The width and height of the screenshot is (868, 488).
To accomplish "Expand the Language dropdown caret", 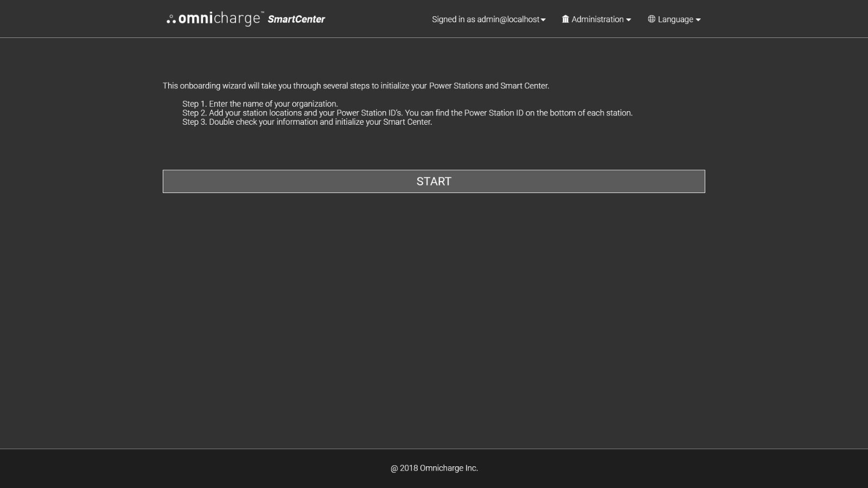I will [698, 20].
